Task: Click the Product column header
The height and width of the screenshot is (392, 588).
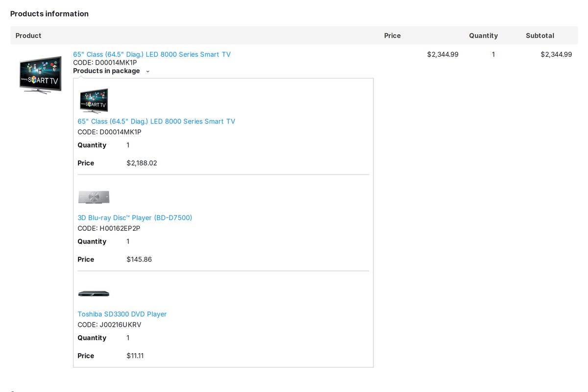Action: tap(28, 36)
